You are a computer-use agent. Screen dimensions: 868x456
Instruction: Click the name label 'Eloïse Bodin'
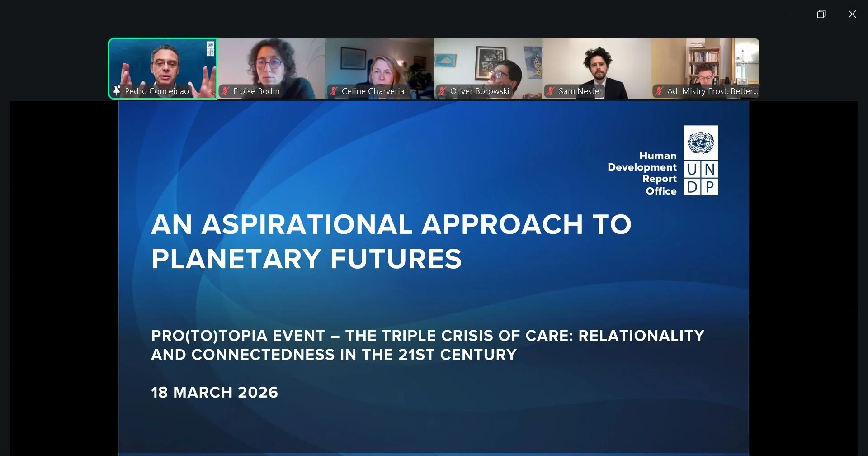coord(256,91)
